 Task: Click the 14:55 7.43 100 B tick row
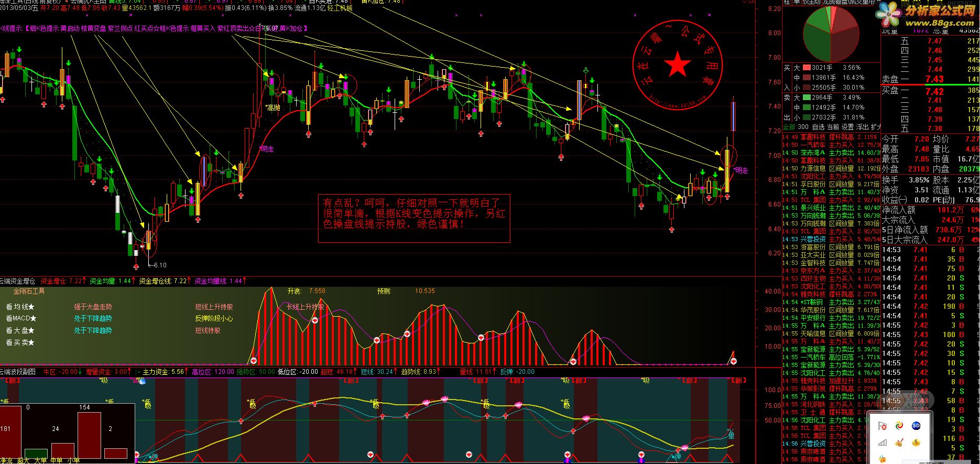tap(930, 334)
